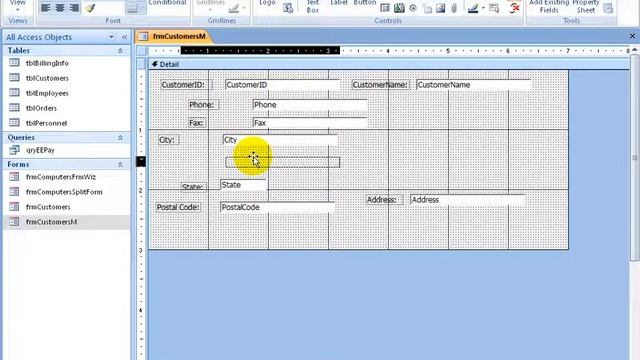Select the Phone text box control

(310, 105)
